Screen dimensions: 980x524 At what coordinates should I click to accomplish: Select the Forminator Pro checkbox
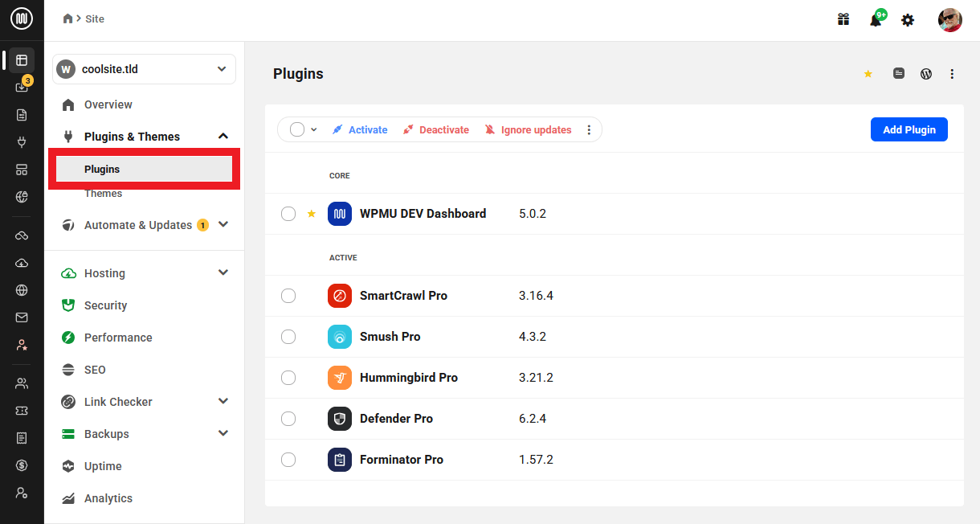288,460
